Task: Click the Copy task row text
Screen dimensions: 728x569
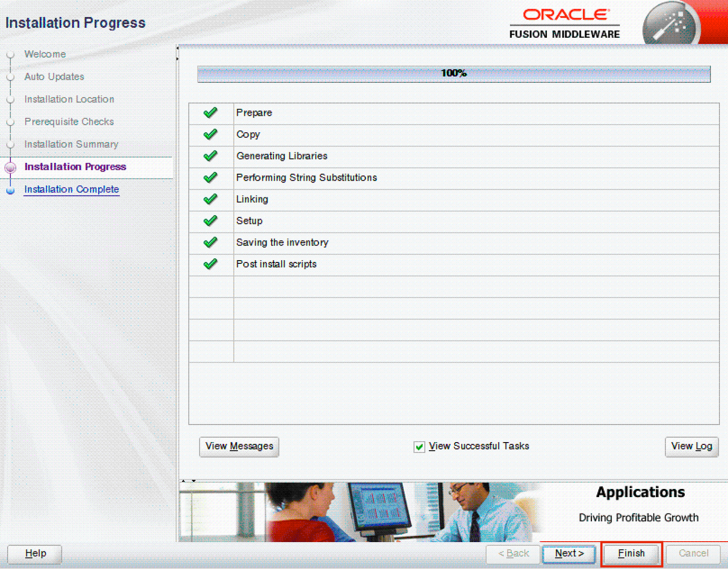Action: click(248, 135)
